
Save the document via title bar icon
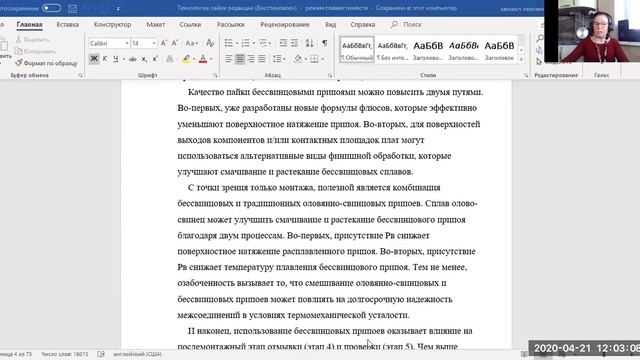tap(73, 8)
